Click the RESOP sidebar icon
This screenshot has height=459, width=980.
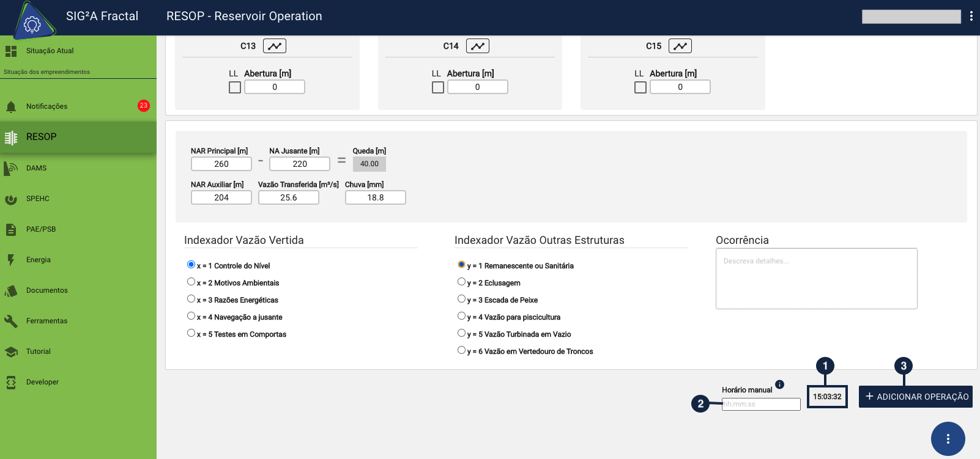11,138
